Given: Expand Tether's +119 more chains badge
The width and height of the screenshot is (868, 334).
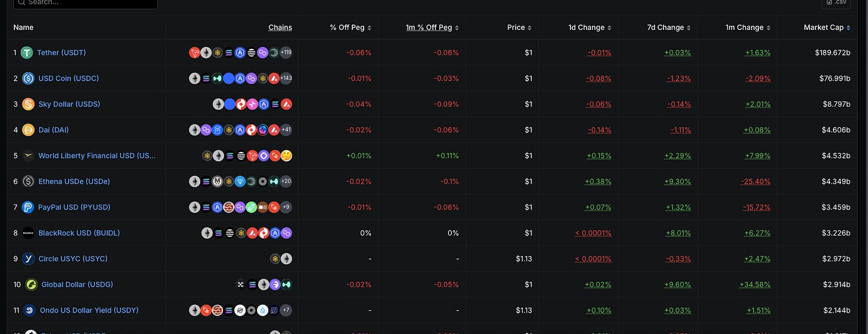Looking at the screenshot, I should pyautogui.click(x=286, y=52).
